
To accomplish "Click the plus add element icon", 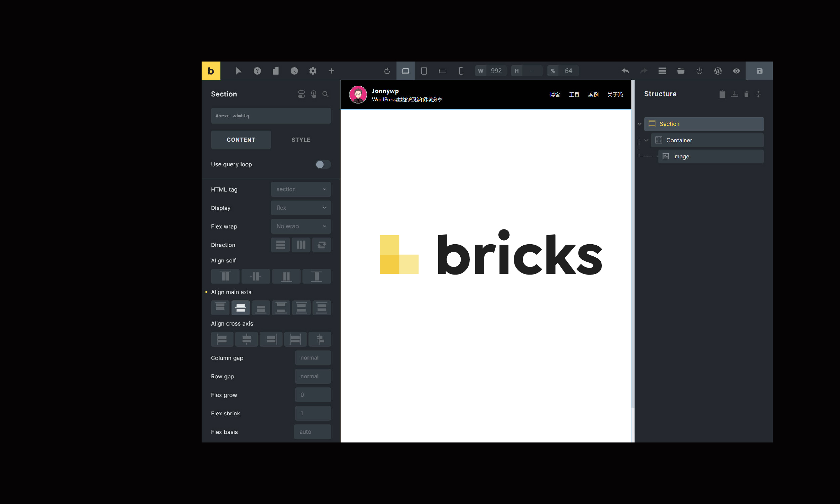I will click(331, 71).
